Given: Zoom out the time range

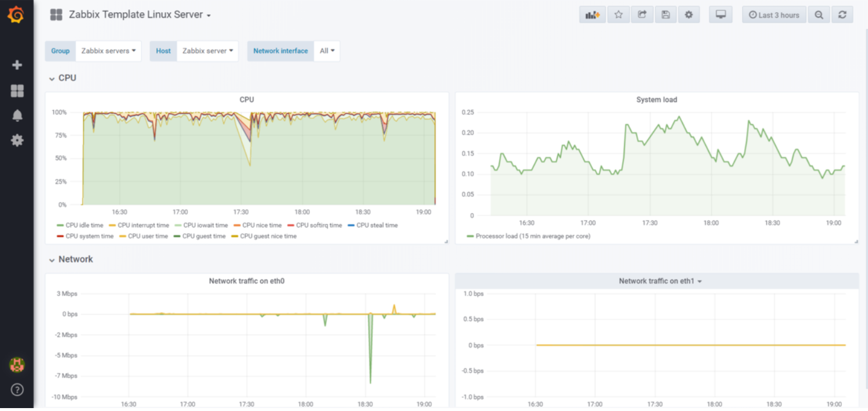Looking at the screenshot, I should (819, 15).
